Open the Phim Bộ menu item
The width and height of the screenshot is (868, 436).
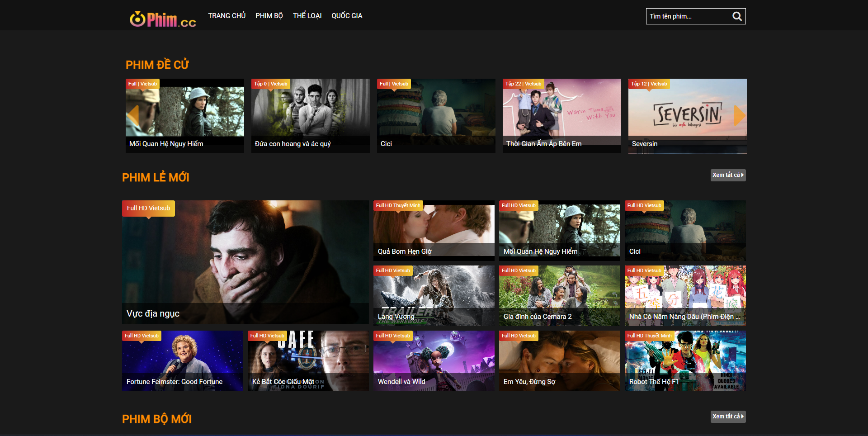(x=269, y=16)
